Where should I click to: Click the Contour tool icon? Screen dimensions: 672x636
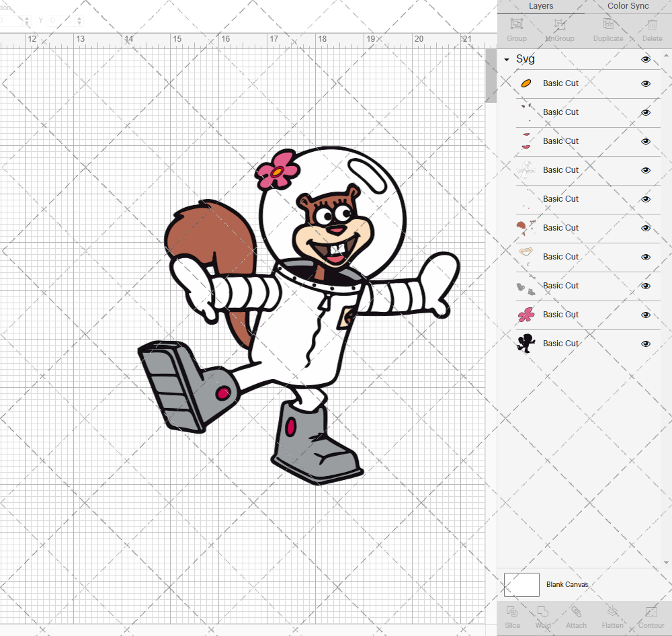651,612
